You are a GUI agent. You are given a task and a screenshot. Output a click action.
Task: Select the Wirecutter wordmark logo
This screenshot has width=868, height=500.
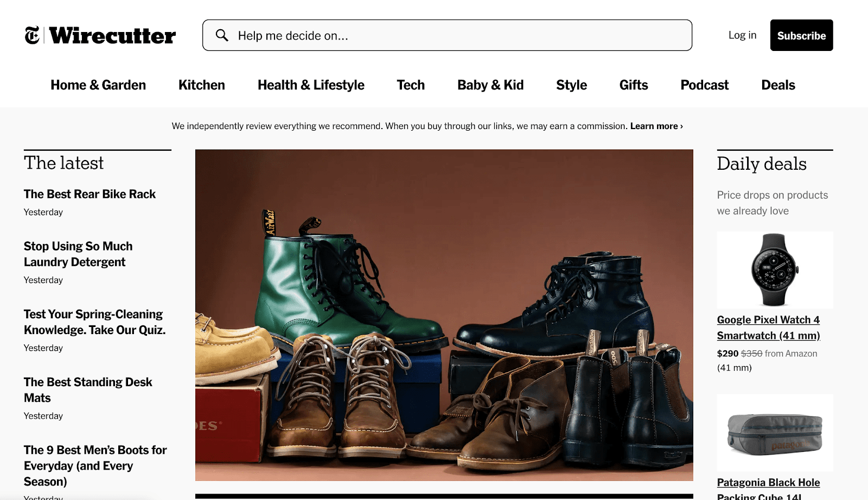pos(111,35)
